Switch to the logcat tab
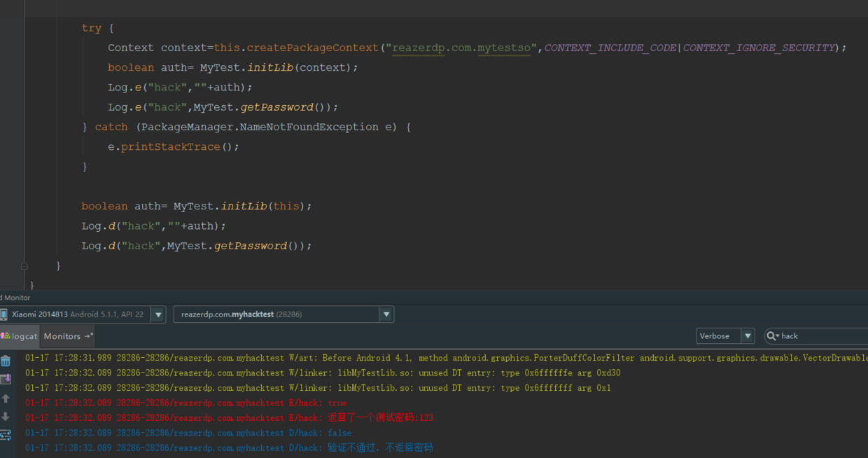This screenshot has height=458, width=868. pyautogui.click(x=20, y=336)
